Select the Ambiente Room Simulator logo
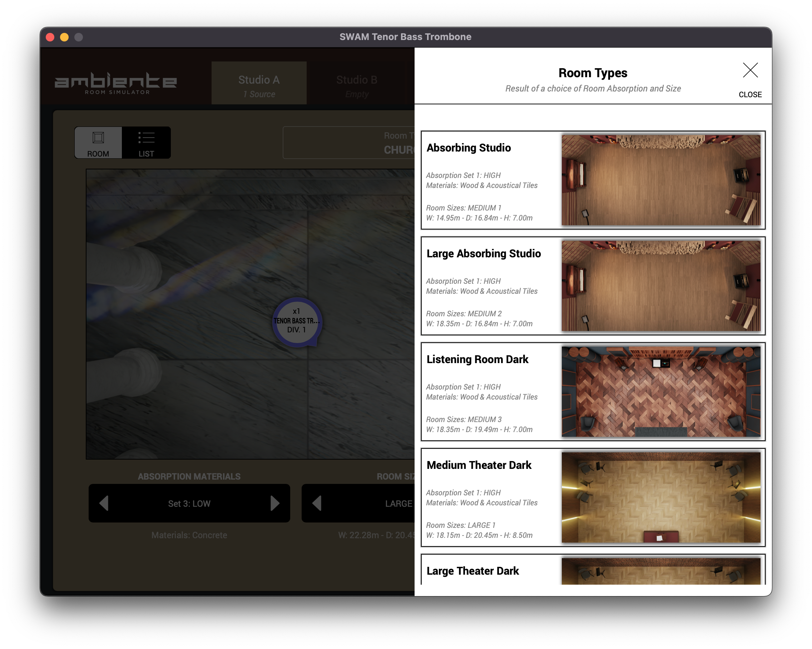The width and height of the screenshot is (812, 649). click(x=116, y=83)
